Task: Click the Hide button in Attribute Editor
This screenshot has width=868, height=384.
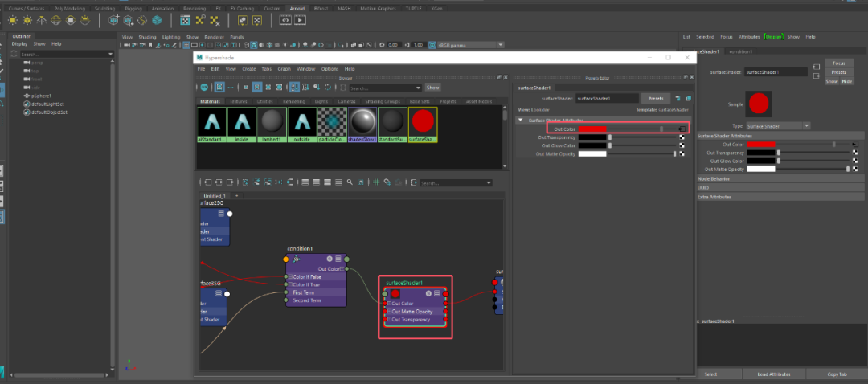Action: [x=847, y=81]
